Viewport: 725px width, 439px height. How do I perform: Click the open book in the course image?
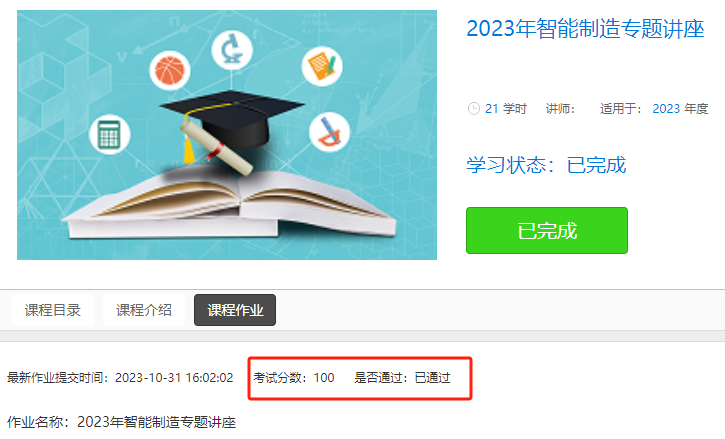[x=229, y=204]
